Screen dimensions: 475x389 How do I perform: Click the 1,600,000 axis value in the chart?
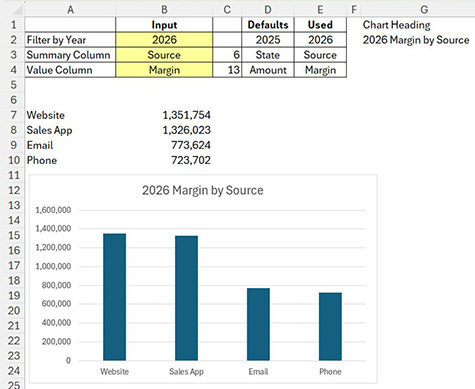(x=53, y=210)
